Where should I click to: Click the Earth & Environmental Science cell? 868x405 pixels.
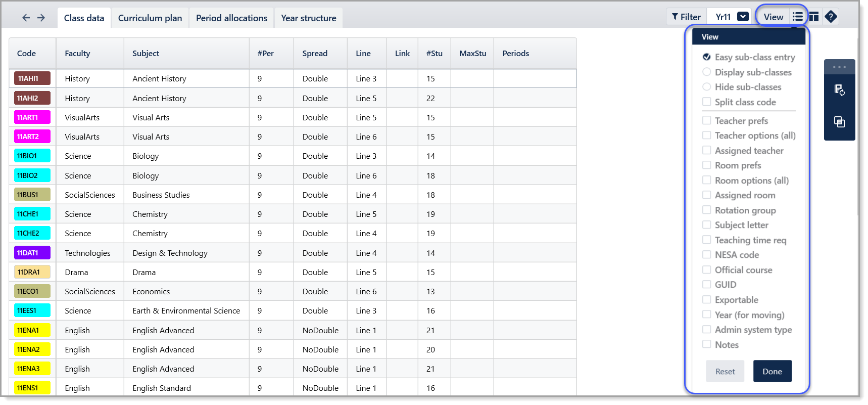tap(186, 310)
